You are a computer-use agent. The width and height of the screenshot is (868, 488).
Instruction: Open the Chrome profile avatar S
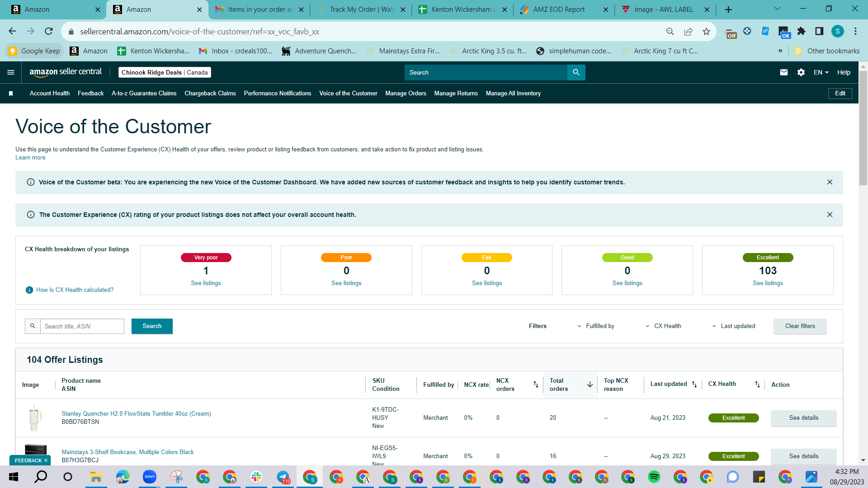838,31
